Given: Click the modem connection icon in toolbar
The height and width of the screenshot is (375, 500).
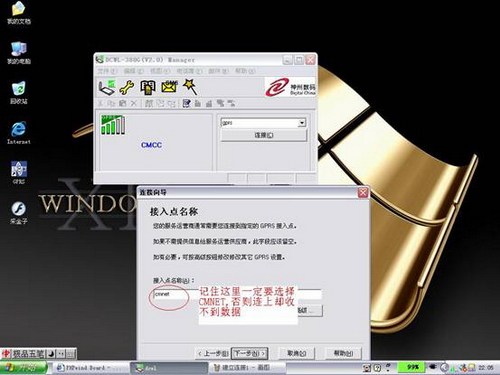Looking at the screenshot, I should [107, 87].
